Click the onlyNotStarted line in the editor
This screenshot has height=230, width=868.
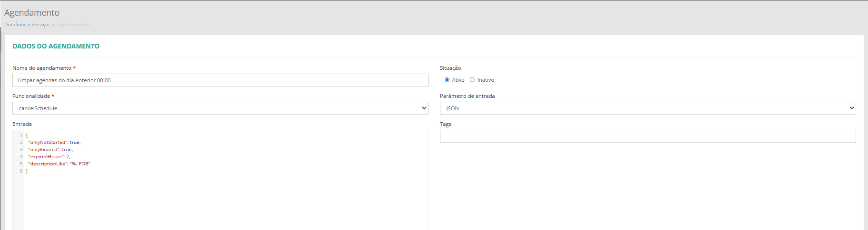pos(54,143)
